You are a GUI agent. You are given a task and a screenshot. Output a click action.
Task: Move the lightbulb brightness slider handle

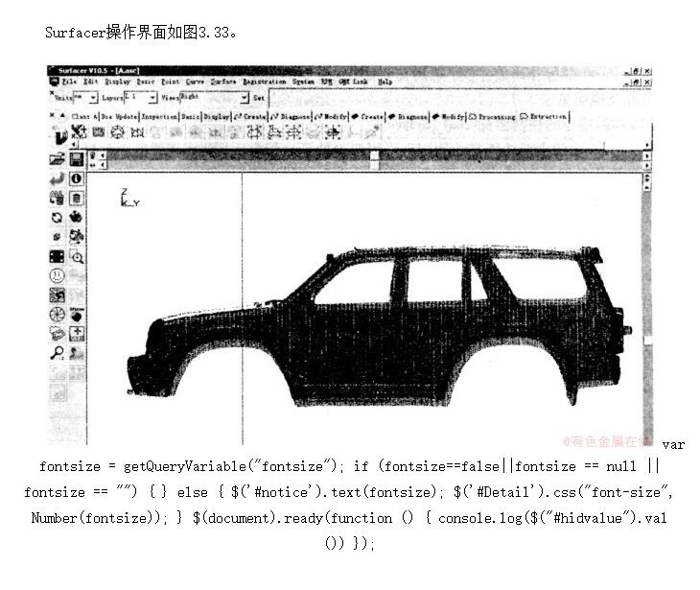375,155
